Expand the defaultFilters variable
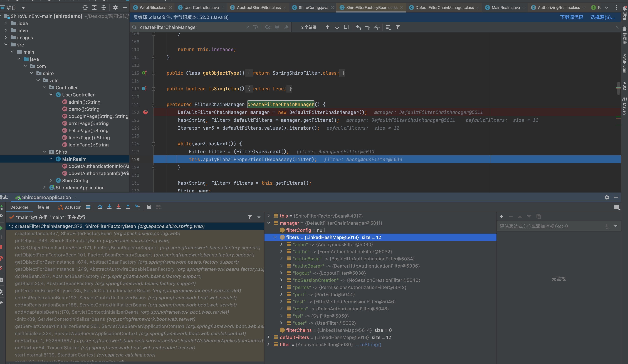The width and height of the screenshot is (628, 364). coord(268,337)
